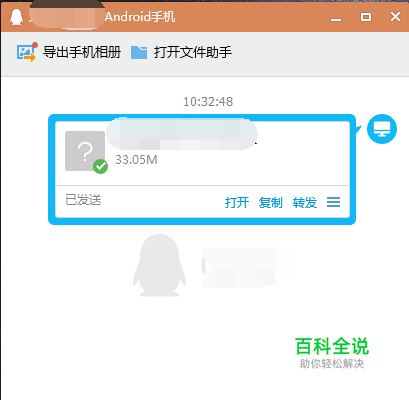
Task: Maximize the Android手机 window
Action: 366,17
